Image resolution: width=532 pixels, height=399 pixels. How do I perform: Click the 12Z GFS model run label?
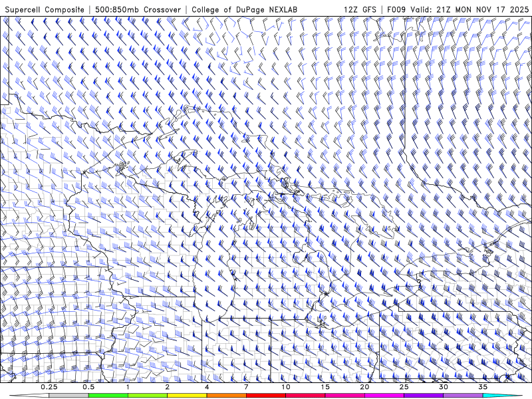pos(360,10)
